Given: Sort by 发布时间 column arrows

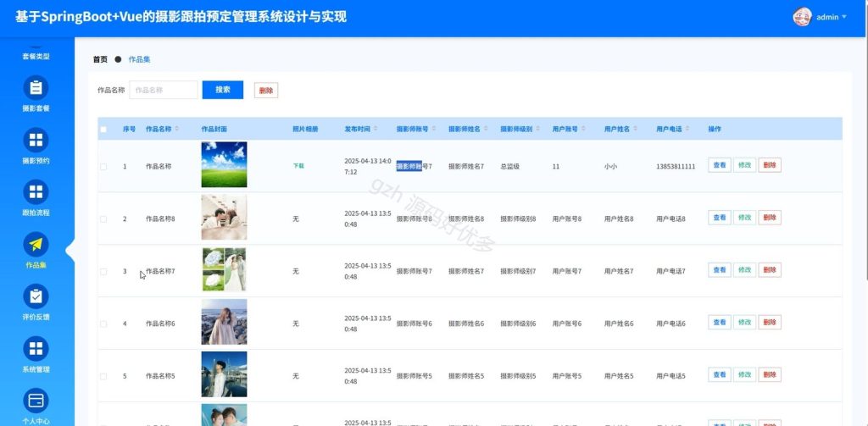Looking at the screenshot, I should coord(376,129).
